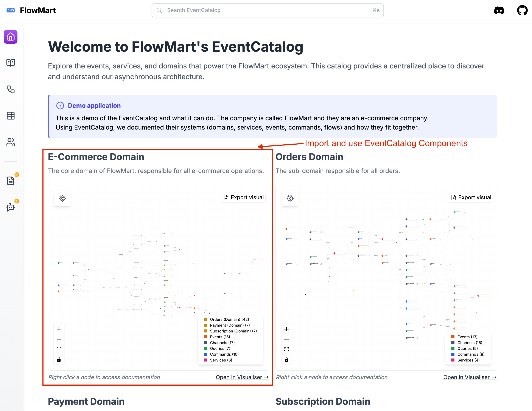Open Orders Domain in Visualiser
Image resolution: width=532 pixels, height=411 pixels.
click(x=469, y=377)
